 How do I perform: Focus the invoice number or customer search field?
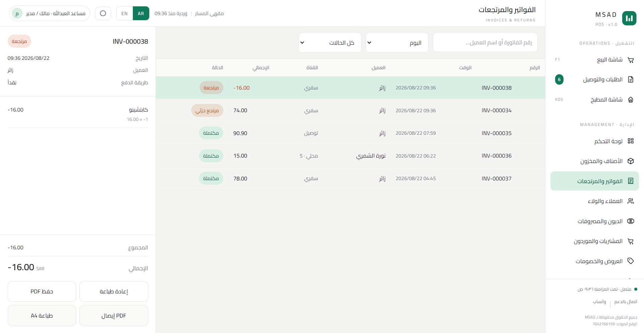pyautogui.click(x=485, y=42)
